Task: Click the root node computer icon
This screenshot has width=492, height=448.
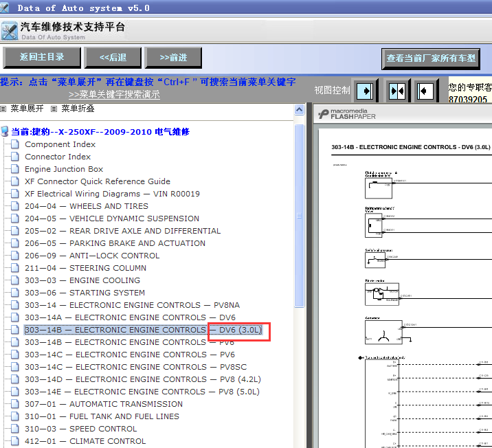Action: click(5, 131)
